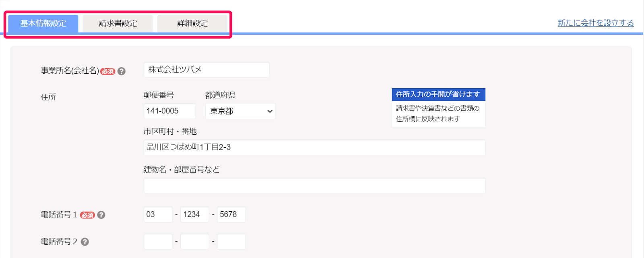Click the middle empty 電話番号２ field

pos(195,242)
